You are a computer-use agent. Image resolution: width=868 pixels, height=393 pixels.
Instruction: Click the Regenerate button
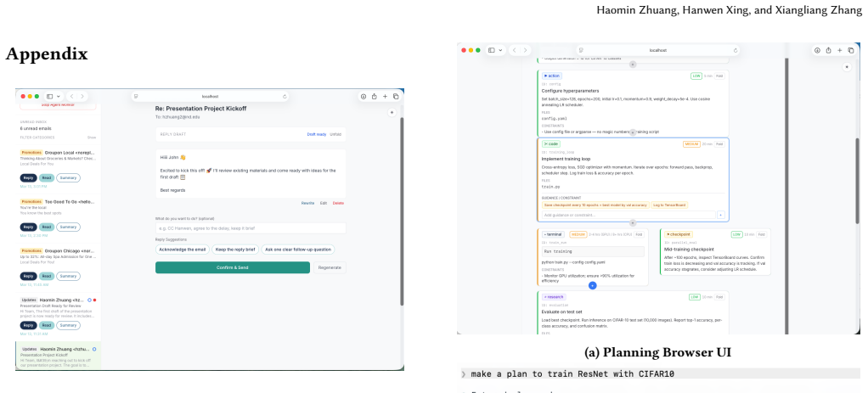click(x=330, y=267)
